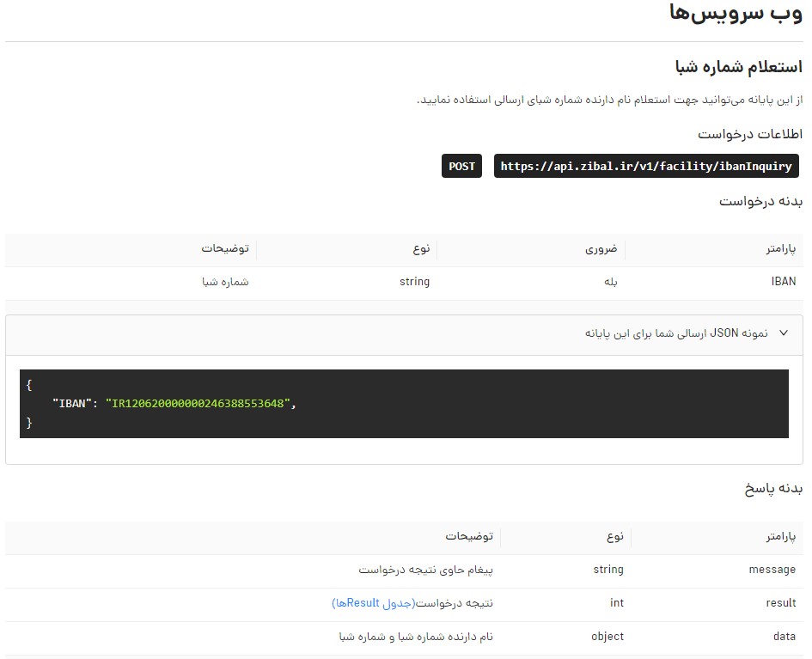Click the 'بدنه پاسخ' section heading
This screenshot has width=812, height=659.
tap(772, 489)
